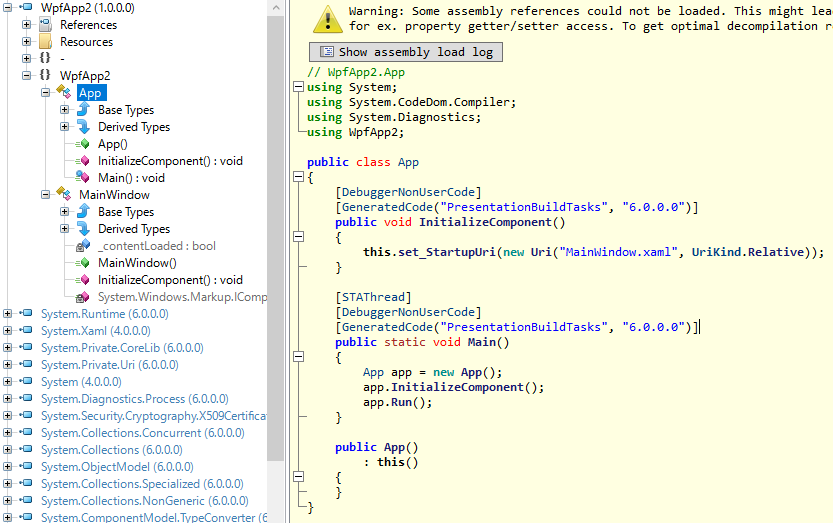The width and height of the screenshot is (833, 523).
Task: Click the System.ObjectModel assembly icon
Action: coord(26,466)
